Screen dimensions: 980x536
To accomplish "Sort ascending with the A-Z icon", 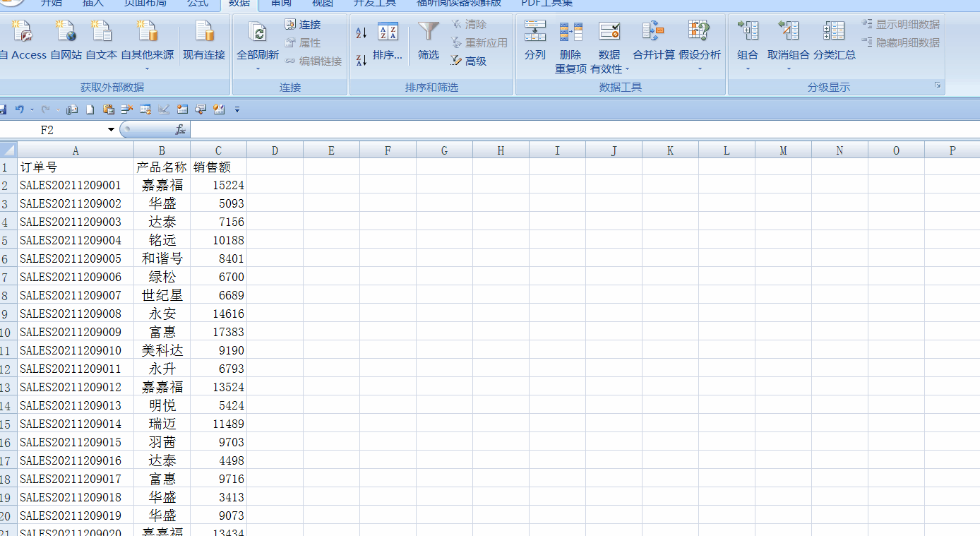I will (x=361, y=32).
